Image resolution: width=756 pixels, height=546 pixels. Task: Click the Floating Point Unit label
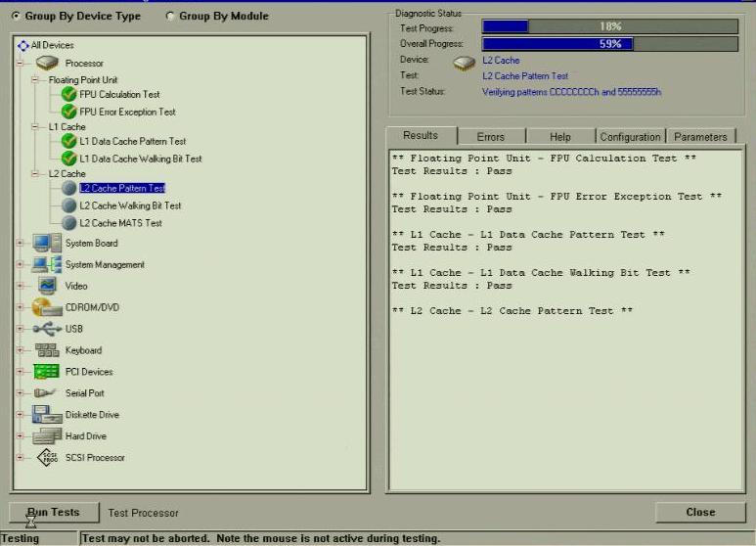pos(83,79)
